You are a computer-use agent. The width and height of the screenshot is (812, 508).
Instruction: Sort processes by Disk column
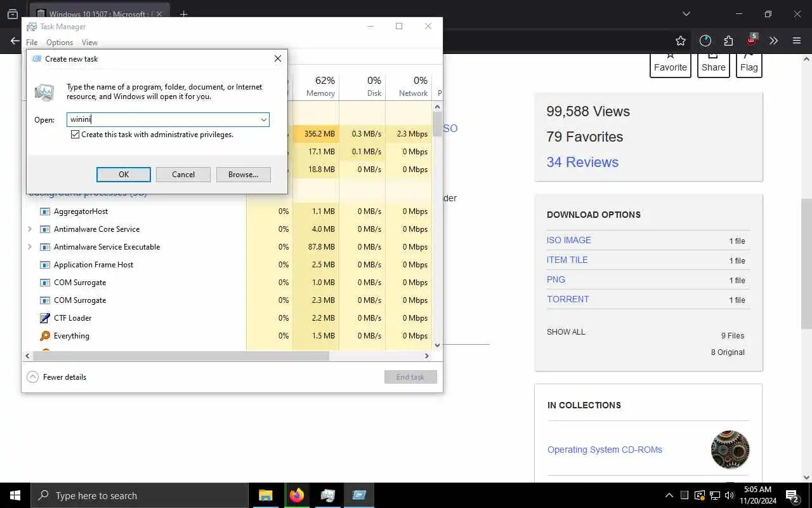[x=362, y=86]
